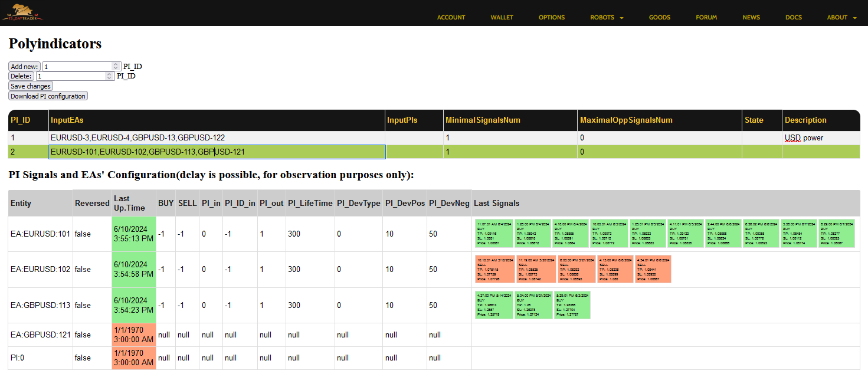Open the WALLET menu item

502,18
